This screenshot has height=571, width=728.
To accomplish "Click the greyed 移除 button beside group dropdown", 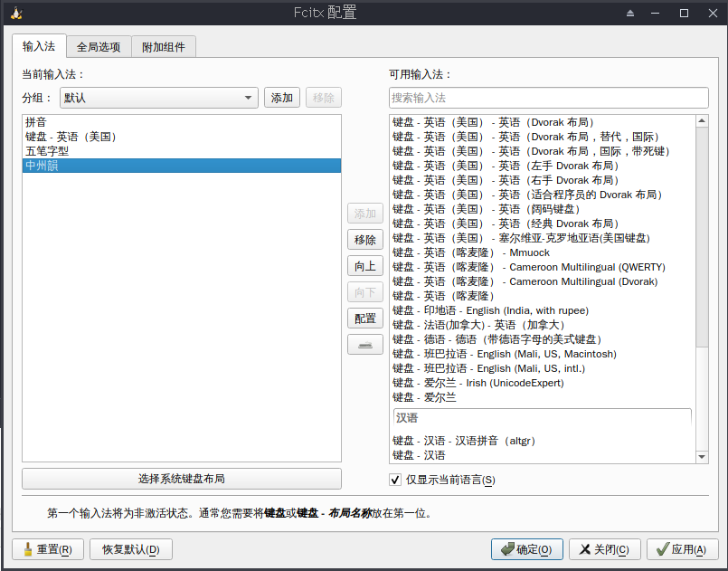I will coord(323,98).
